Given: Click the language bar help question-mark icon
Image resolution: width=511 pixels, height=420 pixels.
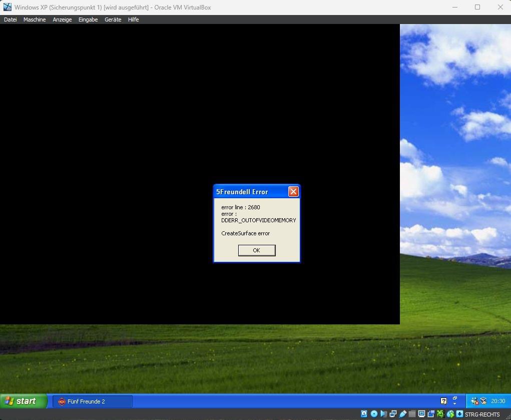Looking at the screenshot, I should point(444,401).
